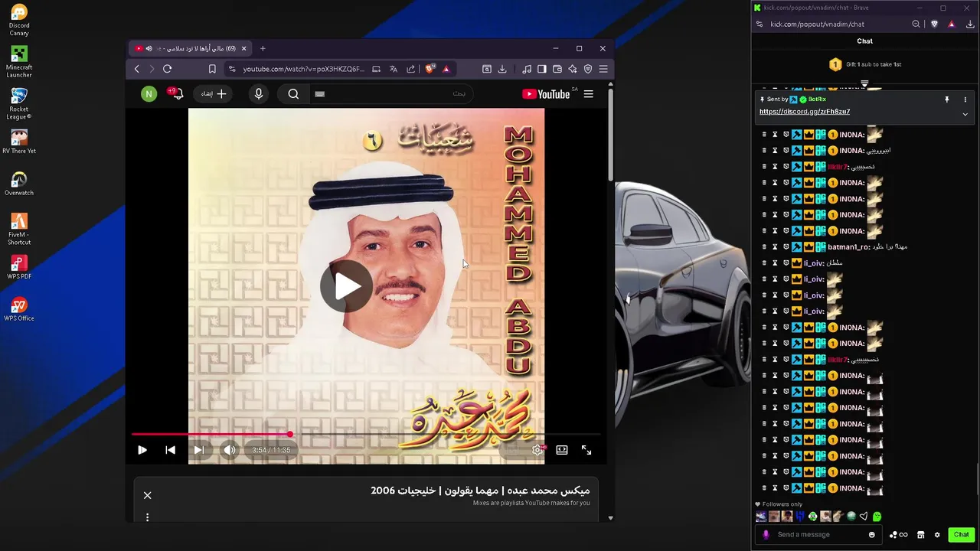This screenshot has height=551, width=980.
Task: Open Brave main hamburger menu
Action: click(x=603, y=69)
